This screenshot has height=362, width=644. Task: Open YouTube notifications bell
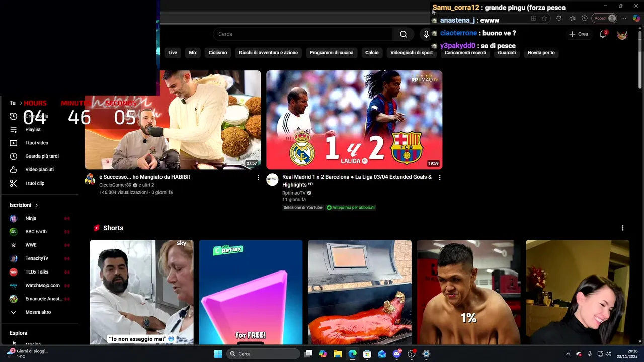click(603, 34)
